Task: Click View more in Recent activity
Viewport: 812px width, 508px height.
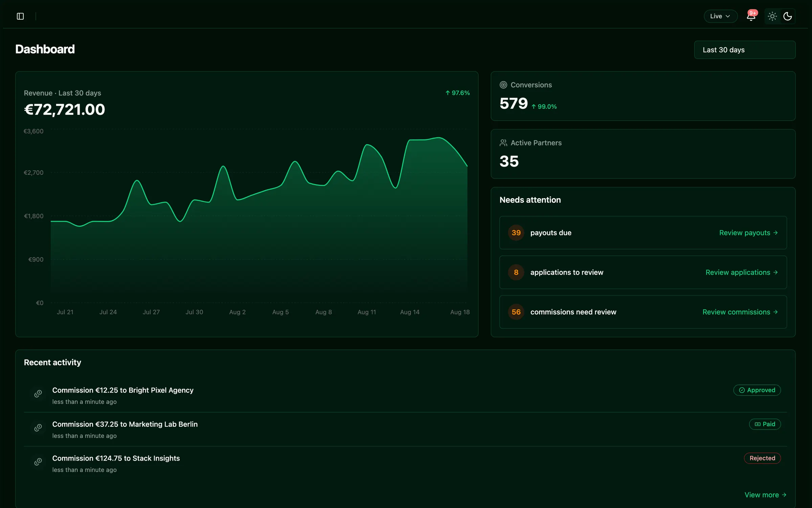Action: pyautogui.click(x=765, y=495)
